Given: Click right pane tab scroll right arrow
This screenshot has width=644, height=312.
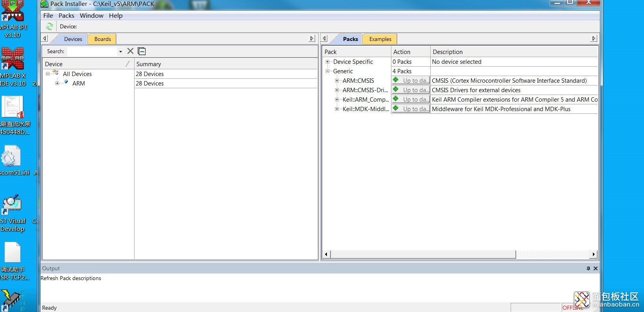Looking at the screenshot, I should [x=594, y=39].
